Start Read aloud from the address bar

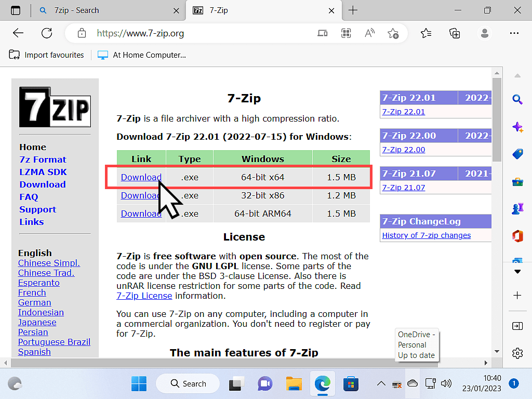[369, 33]
